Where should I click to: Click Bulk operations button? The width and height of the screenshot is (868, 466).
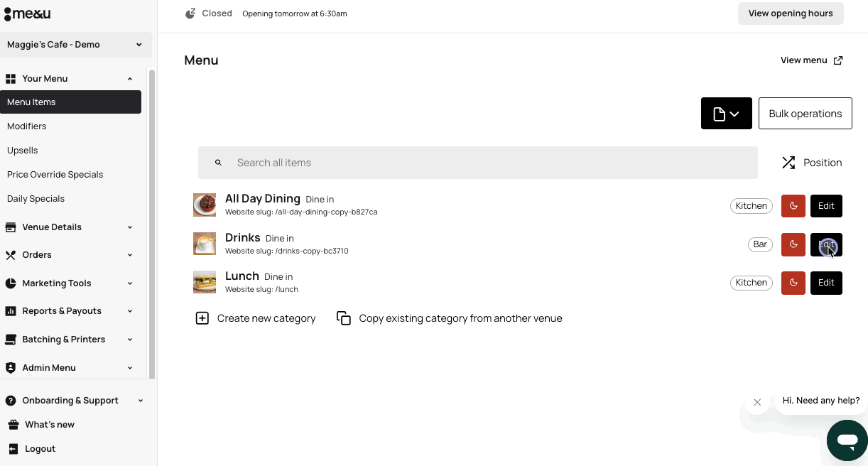pyautogui.click(x=805, y=114)
